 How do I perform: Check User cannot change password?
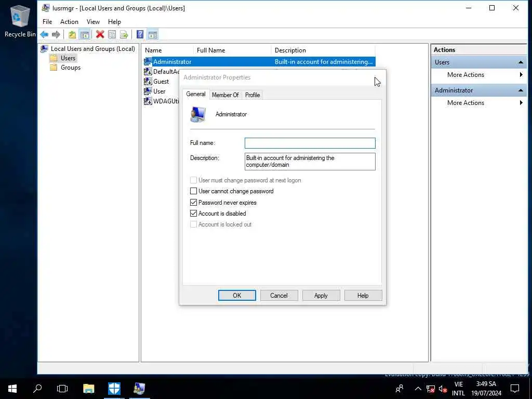click(193, 191)
